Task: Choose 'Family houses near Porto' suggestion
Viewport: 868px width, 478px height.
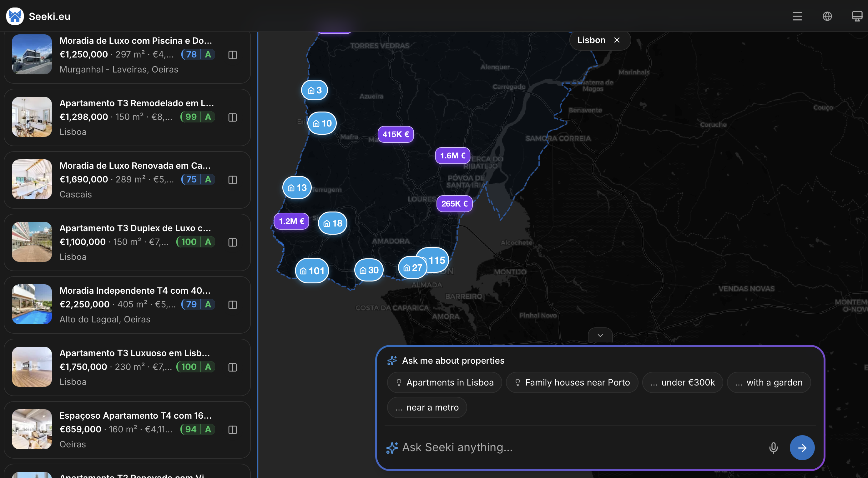Action: (572, 382)
